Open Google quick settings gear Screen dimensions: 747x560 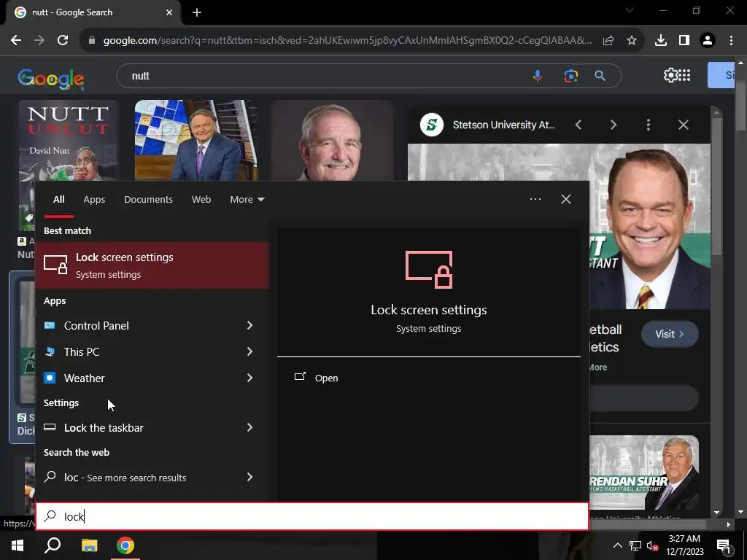pyautogui.click(x=670, y=75)
